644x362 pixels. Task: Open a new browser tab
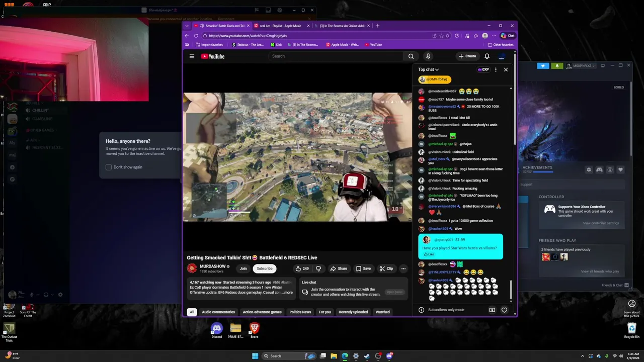click(x=378, y=26)
